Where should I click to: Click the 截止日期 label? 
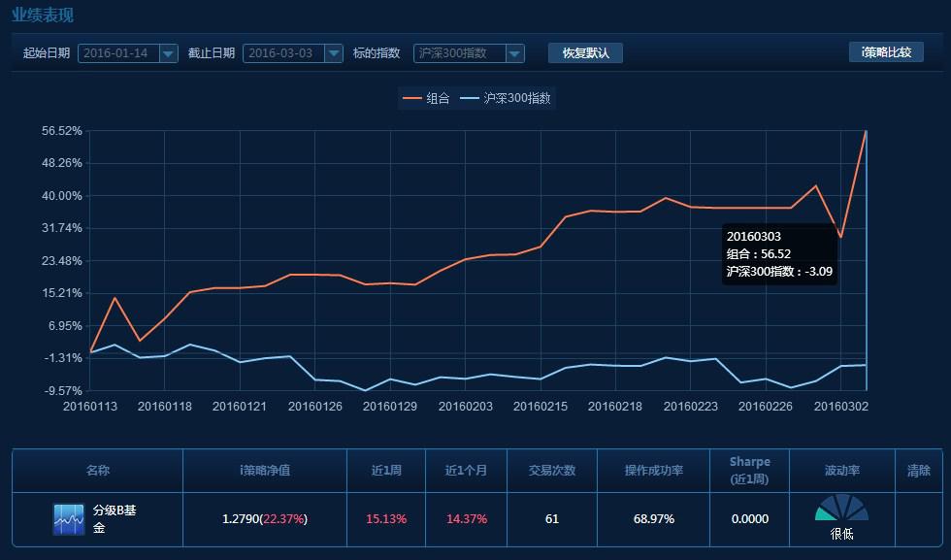[x=212, y=53]
